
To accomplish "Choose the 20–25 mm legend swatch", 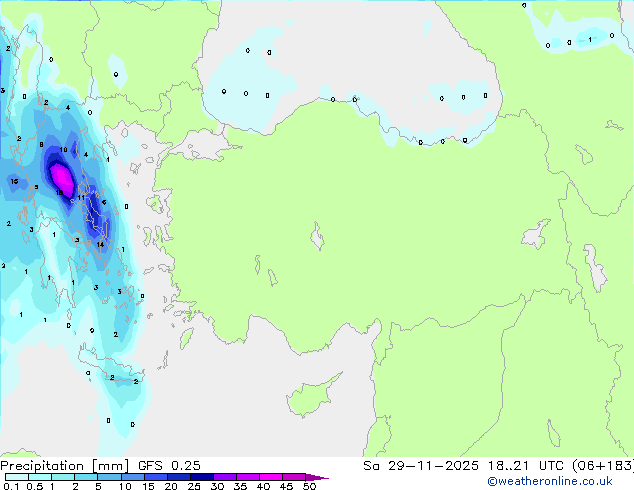I will [178, 477].
